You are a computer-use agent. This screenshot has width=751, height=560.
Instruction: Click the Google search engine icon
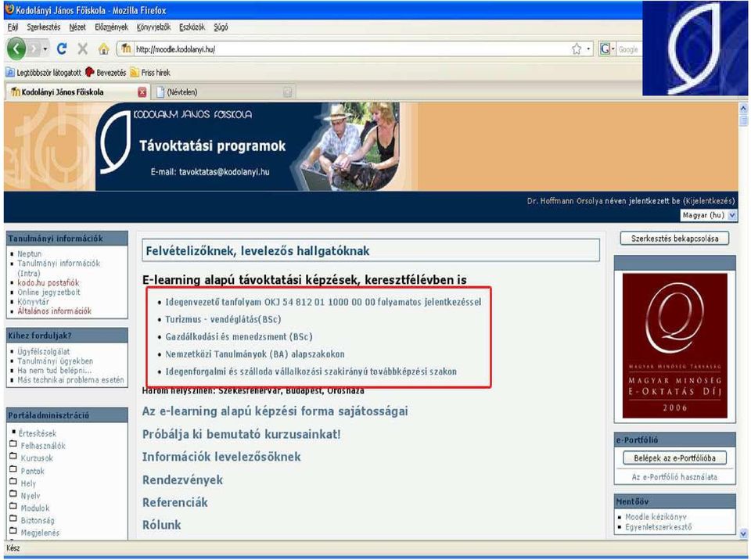605,48
